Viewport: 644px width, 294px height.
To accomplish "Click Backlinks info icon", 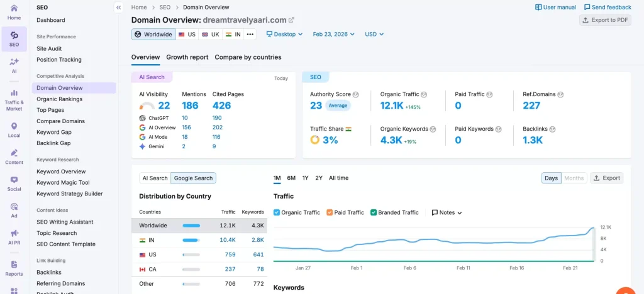I will click(x=553, y=129).
